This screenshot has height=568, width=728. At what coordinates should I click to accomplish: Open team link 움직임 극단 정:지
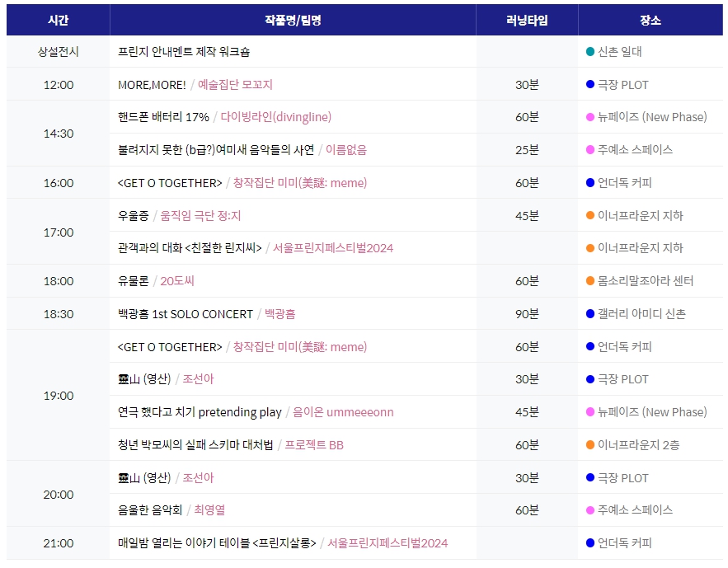pyautogui.click(x=200, y=216)
